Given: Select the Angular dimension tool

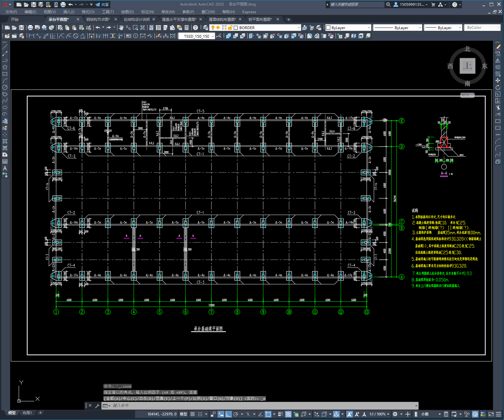Looking at the screenshot, I should coord(82,36).
